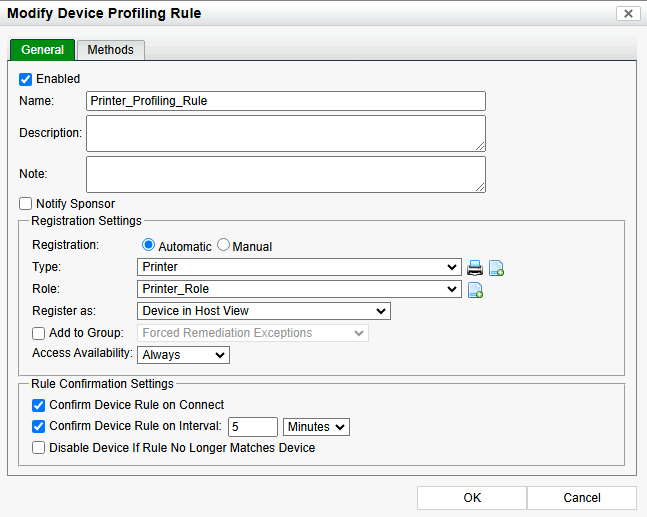Select the General tab
The width and height of the screenshot is (647, 517).
click(42, 50)
